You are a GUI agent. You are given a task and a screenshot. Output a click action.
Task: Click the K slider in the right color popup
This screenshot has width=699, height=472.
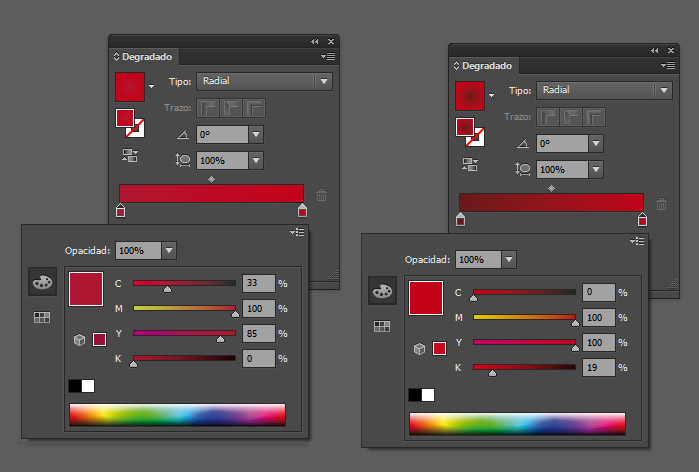point(524,368)
